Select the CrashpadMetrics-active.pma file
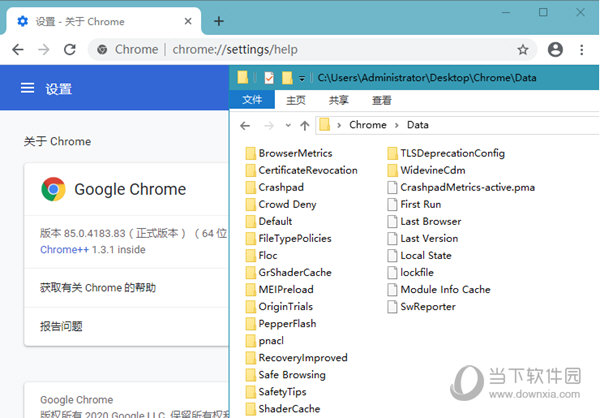Image resolution: width=600 pixels, height=418 pixels. (461, 187)
